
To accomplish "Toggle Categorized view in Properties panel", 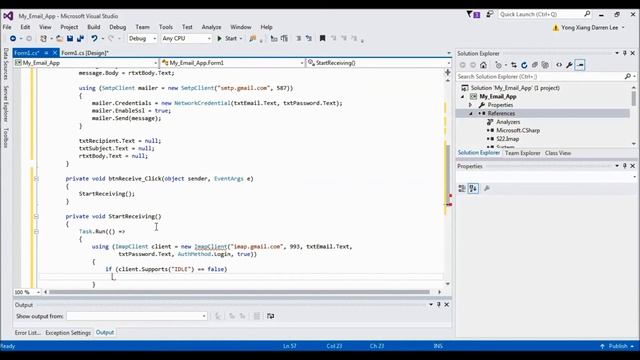I will tap(462, 188).
